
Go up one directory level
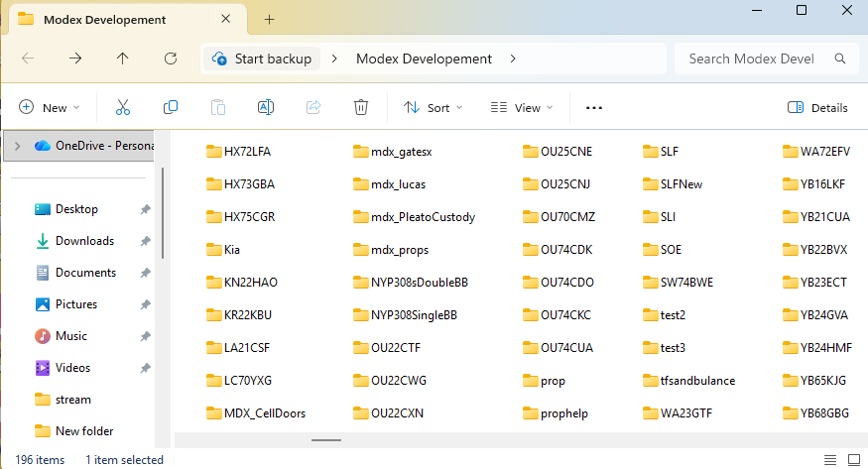pyautogui.click(x=123, y=59)
